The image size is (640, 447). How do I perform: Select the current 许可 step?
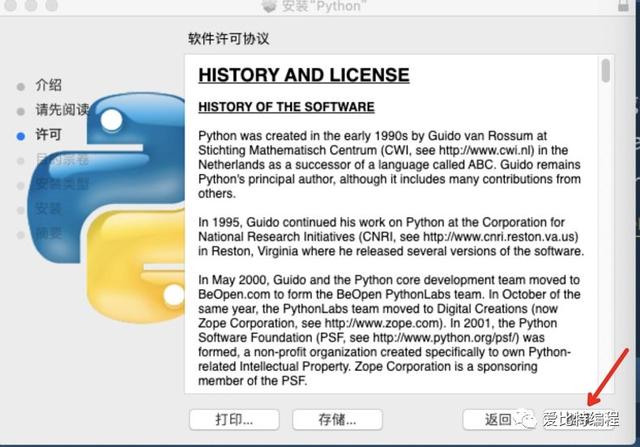49,134
